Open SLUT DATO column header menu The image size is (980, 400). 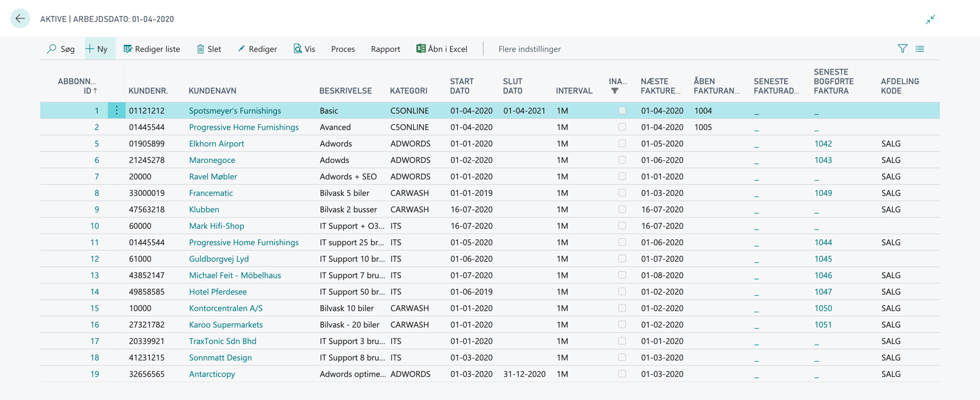click(513, 86)
